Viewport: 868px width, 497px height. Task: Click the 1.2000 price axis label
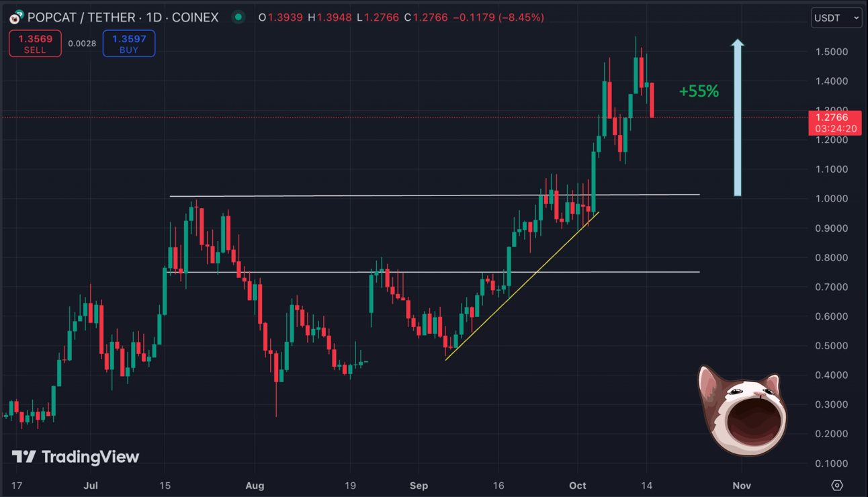(831, 140)
